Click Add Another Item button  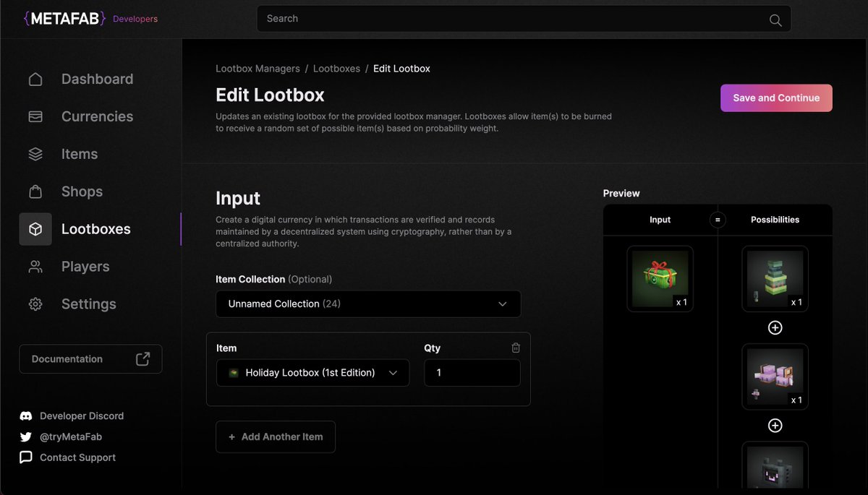(276, 436)
